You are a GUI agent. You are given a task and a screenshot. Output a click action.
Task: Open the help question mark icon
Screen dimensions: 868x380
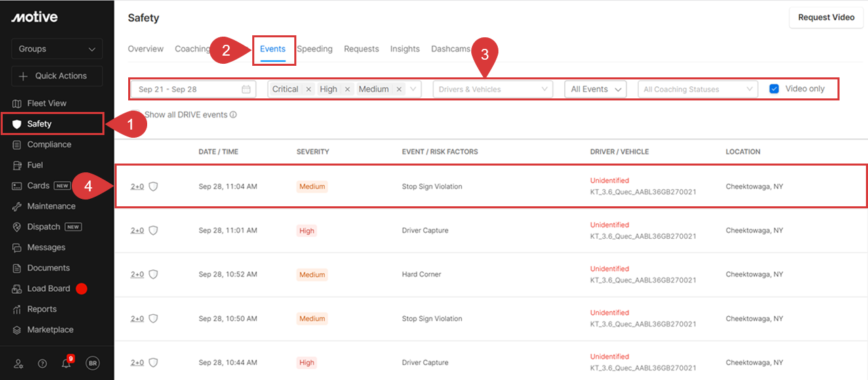point(42,364)
